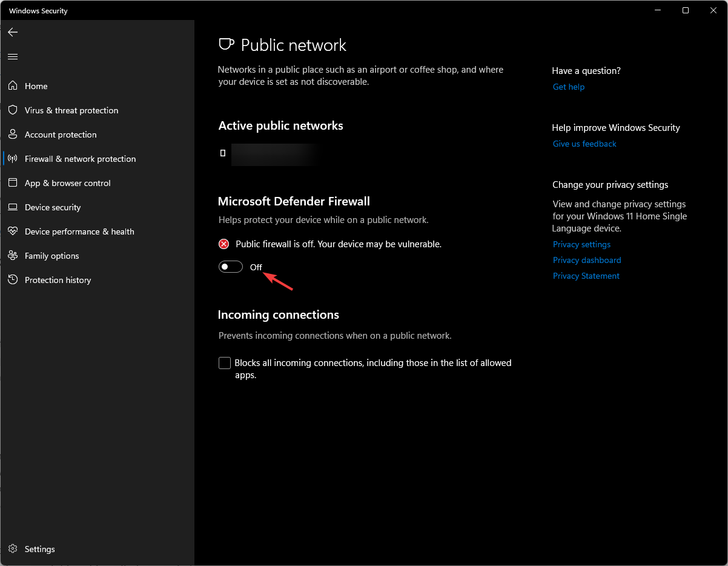728x566 pixels.
Task: Click the back arrow icon
Action: point(13,32)
